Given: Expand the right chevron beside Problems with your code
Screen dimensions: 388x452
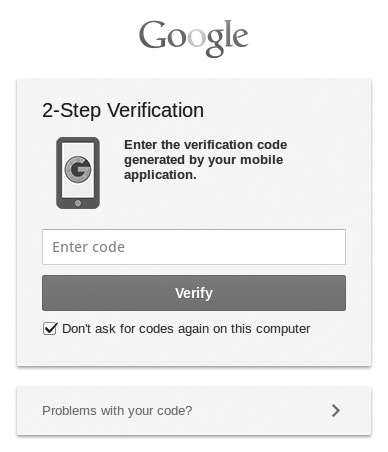Looking at the screenshot, I should point(336,410).
